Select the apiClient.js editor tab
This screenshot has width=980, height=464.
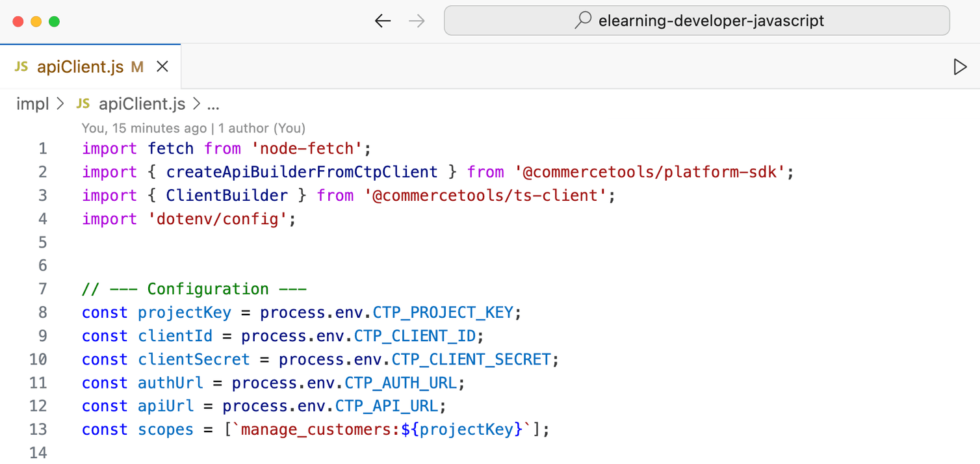[80, 66]
